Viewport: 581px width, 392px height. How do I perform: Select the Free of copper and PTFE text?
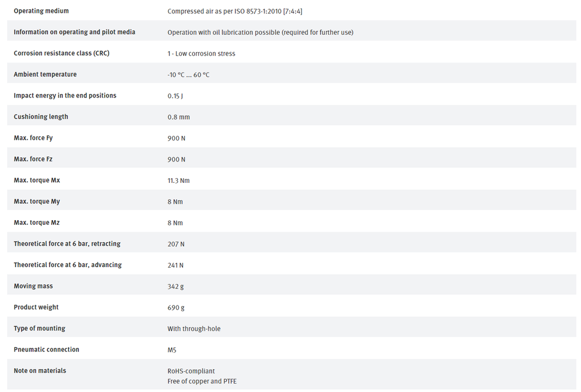pos(202,381)
